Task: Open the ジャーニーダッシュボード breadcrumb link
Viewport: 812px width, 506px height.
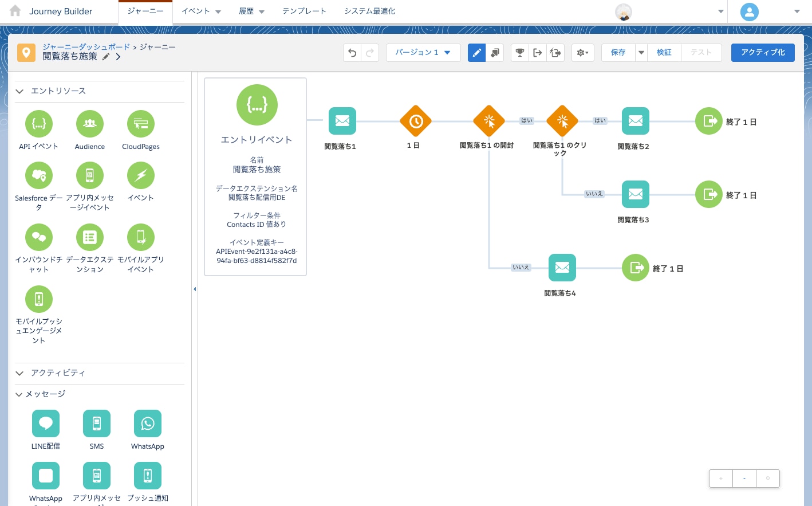Action: click(x=86, y=47)
